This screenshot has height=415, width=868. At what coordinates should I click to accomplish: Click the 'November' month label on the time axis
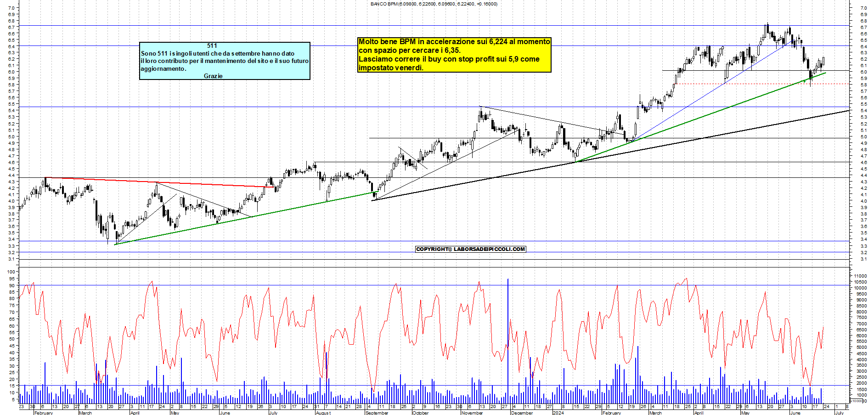[472, 413]
